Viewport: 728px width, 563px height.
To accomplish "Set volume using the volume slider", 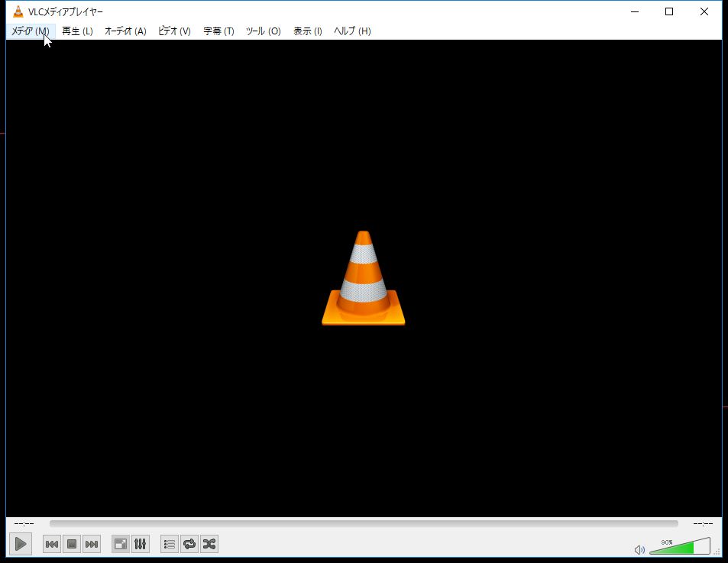I will (x=679, y=548).
